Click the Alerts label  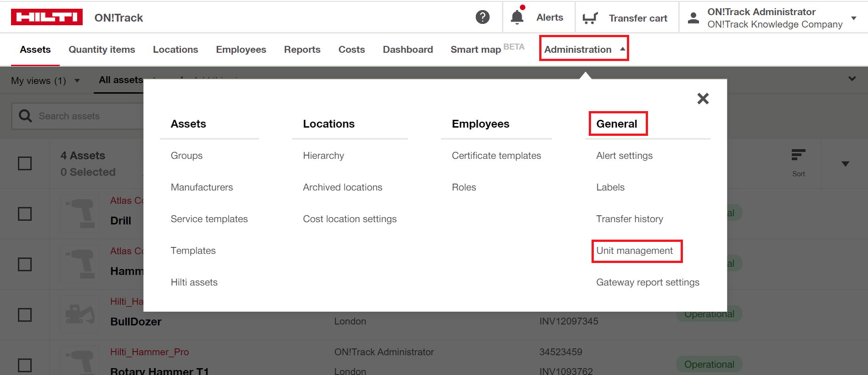(x=550, y=17)
